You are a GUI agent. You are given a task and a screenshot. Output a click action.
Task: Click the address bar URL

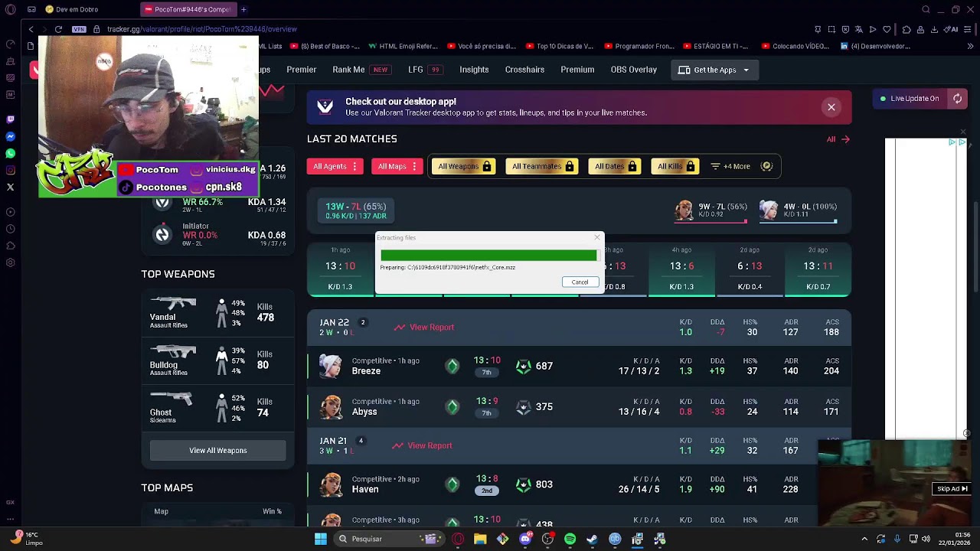[x=202, y=29]
